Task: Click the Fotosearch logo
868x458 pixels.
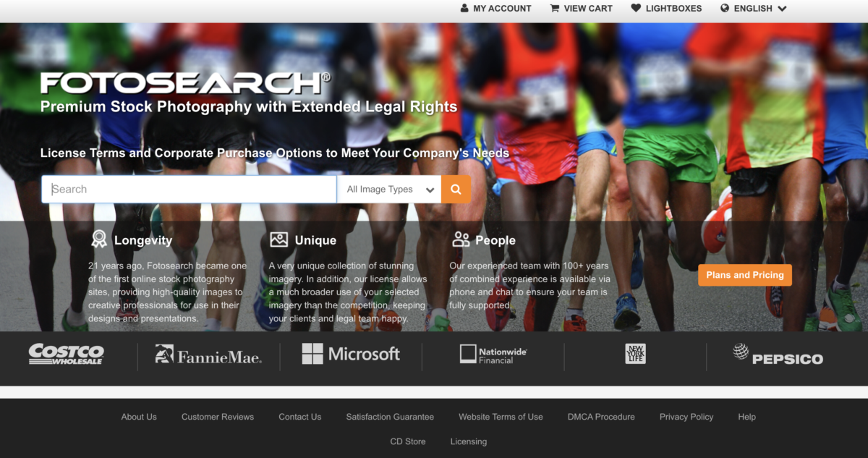Action: pos(184,83)
